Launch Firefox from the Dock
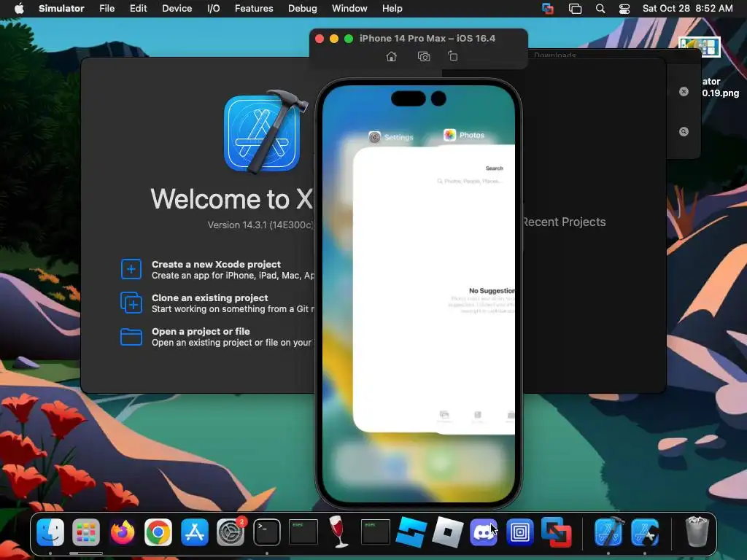 tap(123, 532)
